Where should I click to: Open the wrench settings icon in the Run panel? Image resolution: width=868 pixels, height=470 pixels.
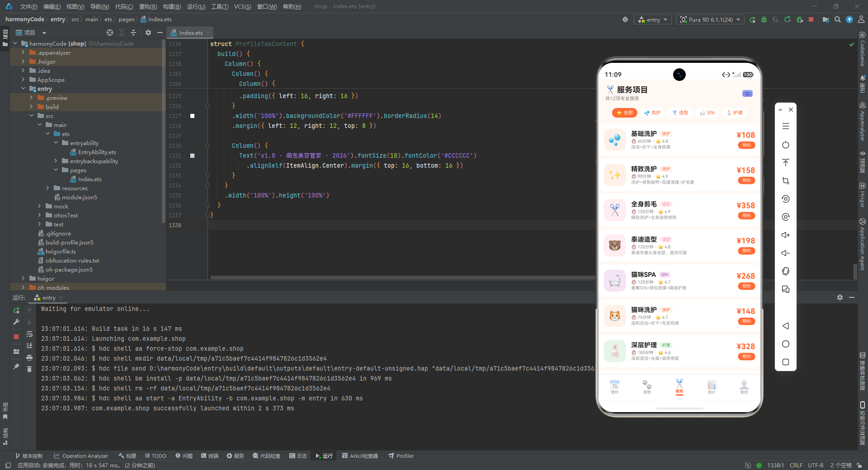click(16, 322)
